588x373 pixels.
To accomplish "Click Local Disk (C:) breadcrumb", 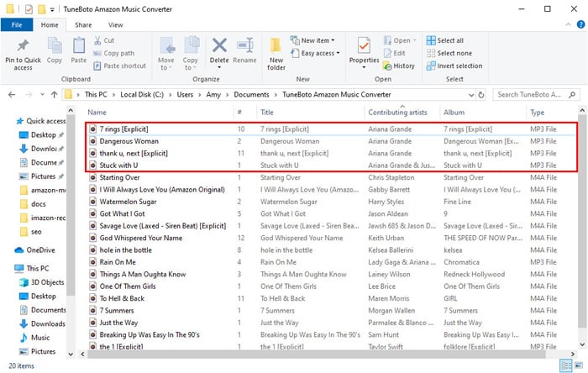I will [x=142, y=94].
